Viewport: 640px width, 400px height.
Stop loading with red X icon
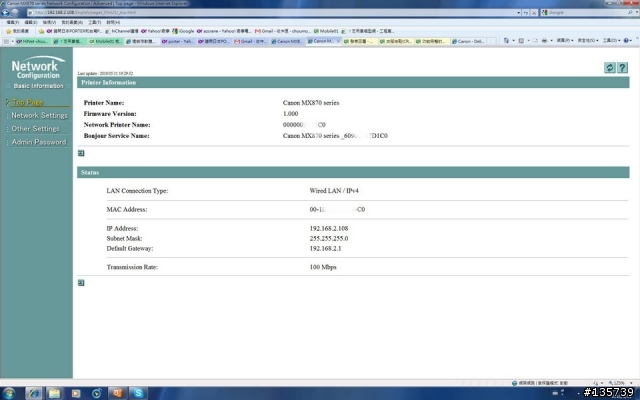[533, 13]
